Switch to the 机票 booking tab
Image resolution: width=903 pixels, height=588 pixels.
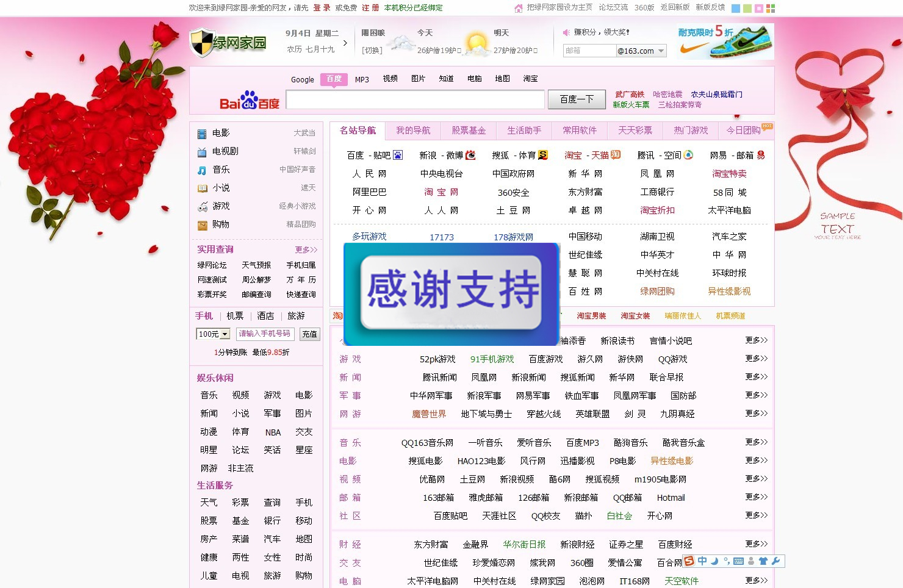point(235,315)
